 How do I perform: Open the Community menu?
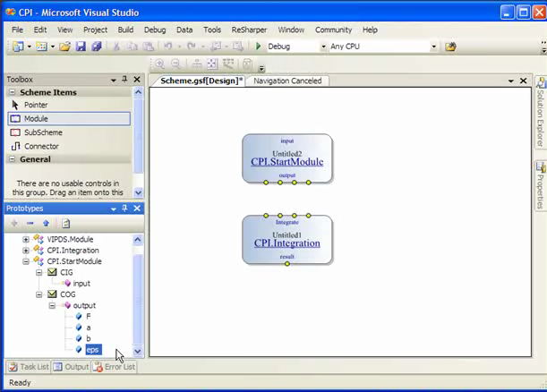click(x=334, y=30)
